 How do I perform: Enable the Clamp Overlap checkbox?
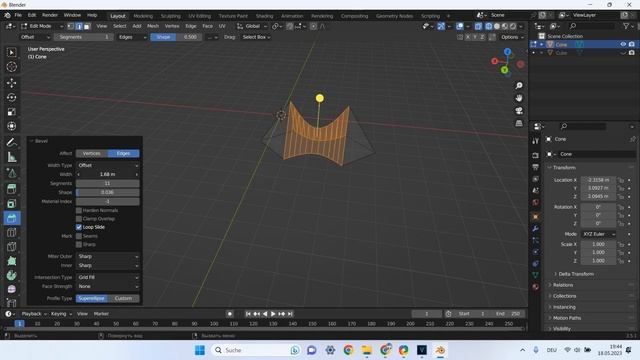[79, 219]
